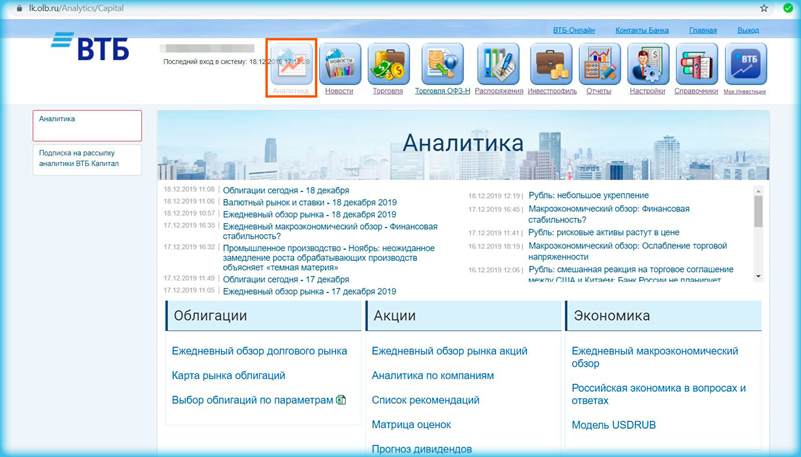
Task: Open the Распоряжения folders icon
Action: [498, 64]
